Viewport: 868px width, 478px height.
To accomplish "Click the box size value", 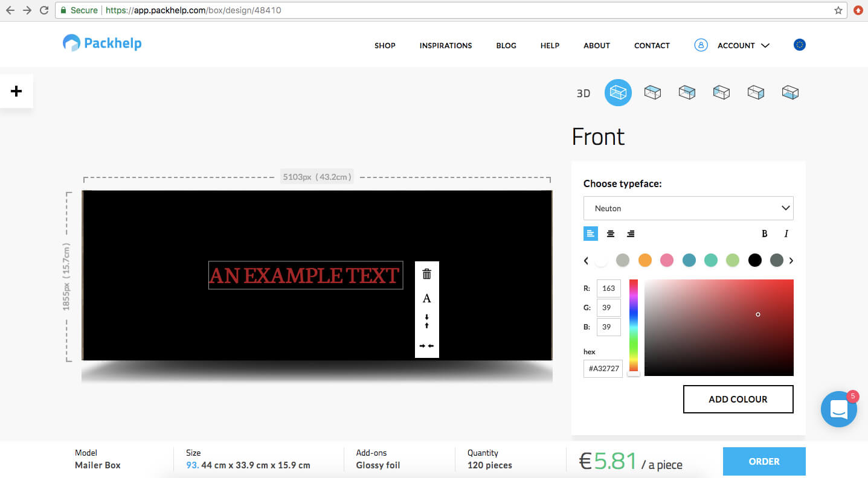I will pos(248,465).
